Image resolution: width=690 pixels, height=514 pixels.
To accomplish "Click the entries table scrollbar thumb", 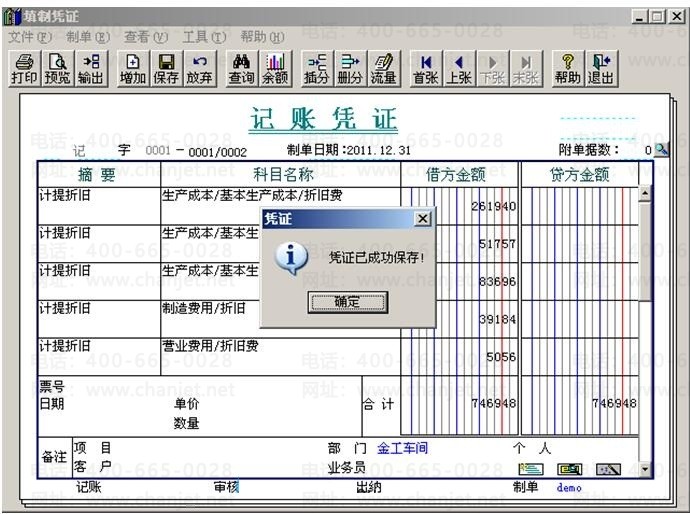I will [x=645, y=251].
